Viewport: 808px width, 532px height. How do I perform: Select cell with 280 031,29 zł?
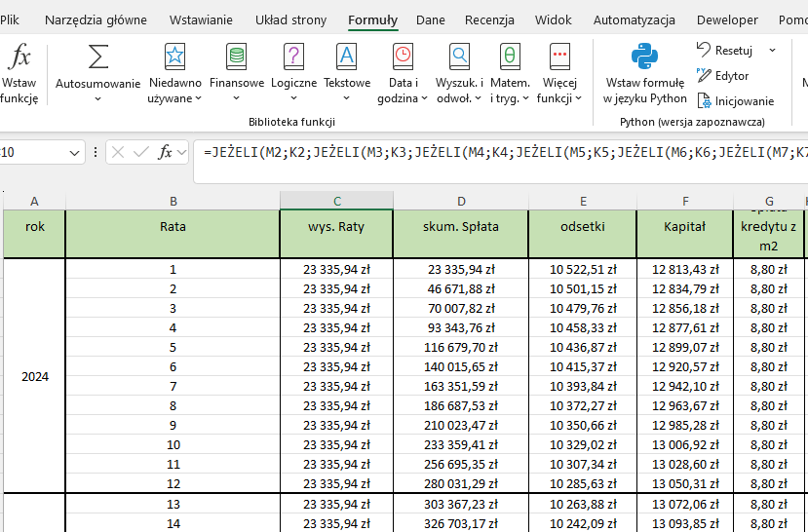click(461, 483)
